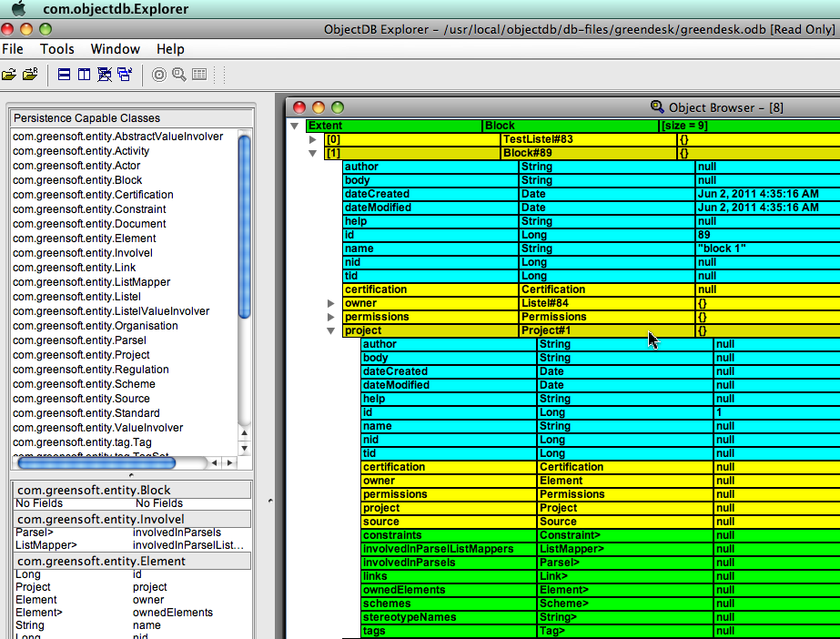The width and height of the screenshot is (840, 639).
Task: Click the close all windows toolbar icon
Action: [105, 75]
